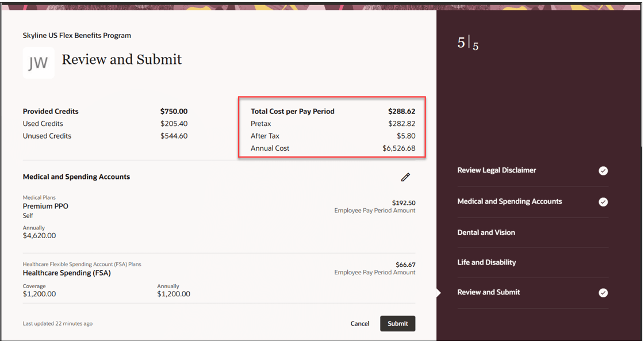The height and width of the screenshot is (344, 644).
Task: Submit the benefits enrollment
Action: [397, 323]
